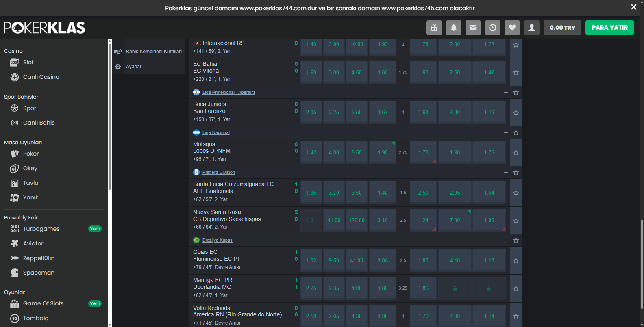
Task: Open Canlı Casino in sidebar
Action: click(41, 77)
